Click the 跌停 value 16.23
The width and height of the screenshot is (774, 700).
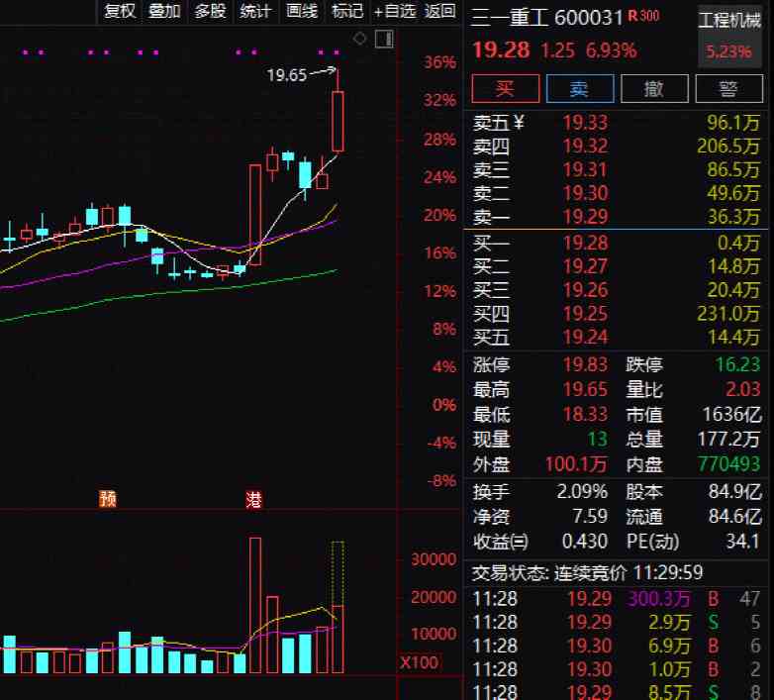coord(738,364)
